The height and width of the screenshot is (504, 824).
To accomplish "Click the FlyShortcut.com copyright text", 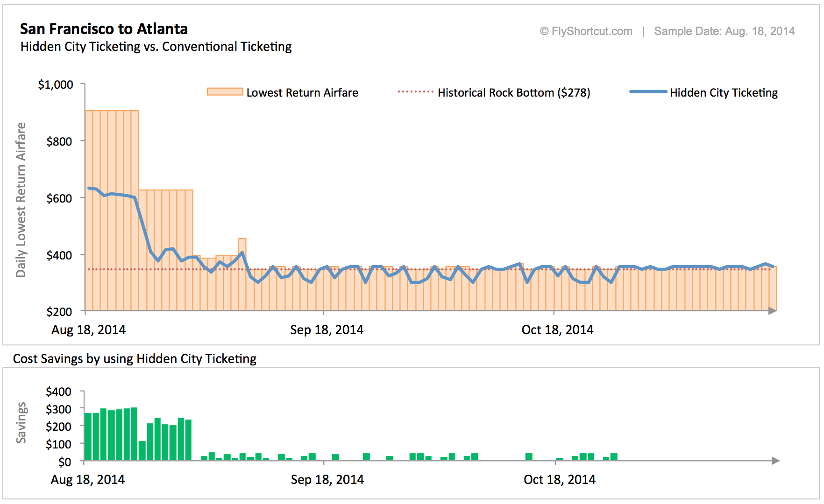I will [586, 31].
